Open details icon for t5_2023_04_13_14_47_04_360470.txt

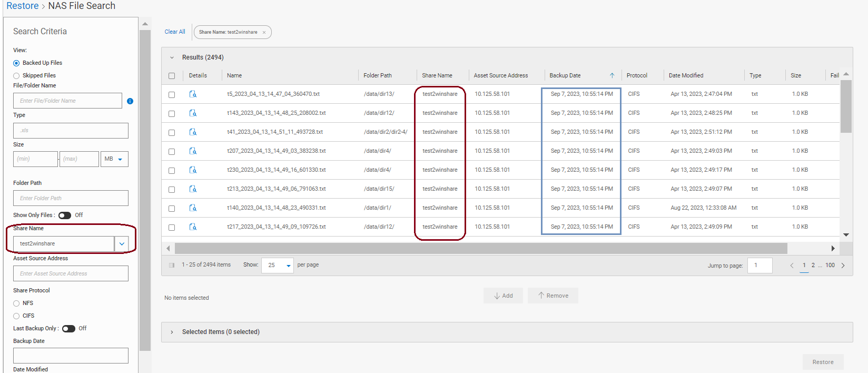[x=193, y=94]
